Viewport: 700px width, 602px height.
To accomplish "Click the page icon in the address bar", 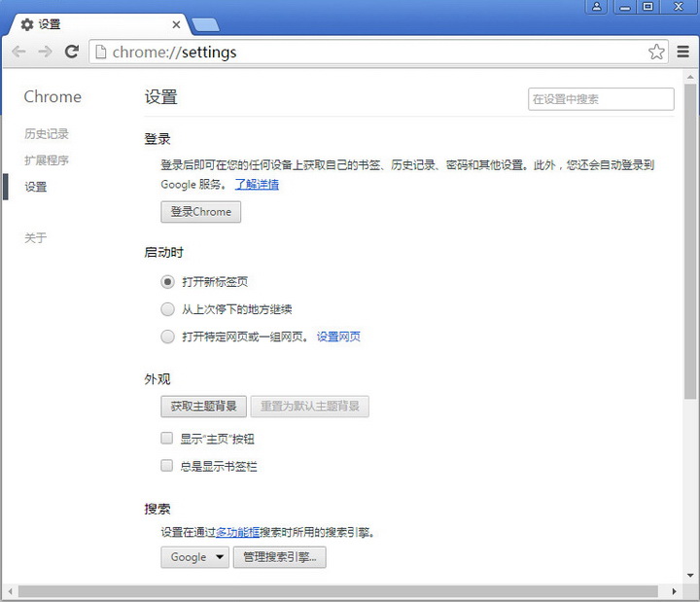I will tap(101, 52).
